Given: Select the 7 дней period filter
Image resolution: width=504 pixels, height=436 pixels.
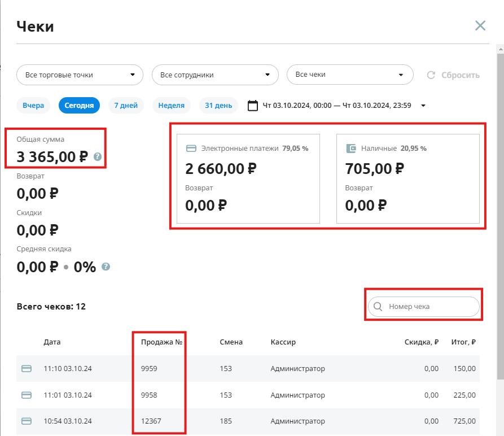Looking at the screenshot, I should point(126,106).
